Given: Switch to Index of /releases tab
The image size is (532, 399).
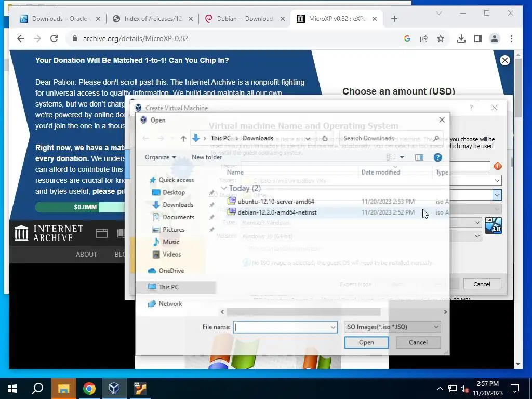Looking at the screenshot, I should coord(152,19).
